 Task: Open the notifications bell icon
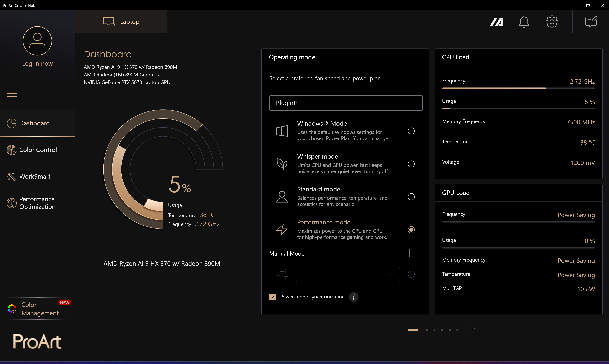524,22
